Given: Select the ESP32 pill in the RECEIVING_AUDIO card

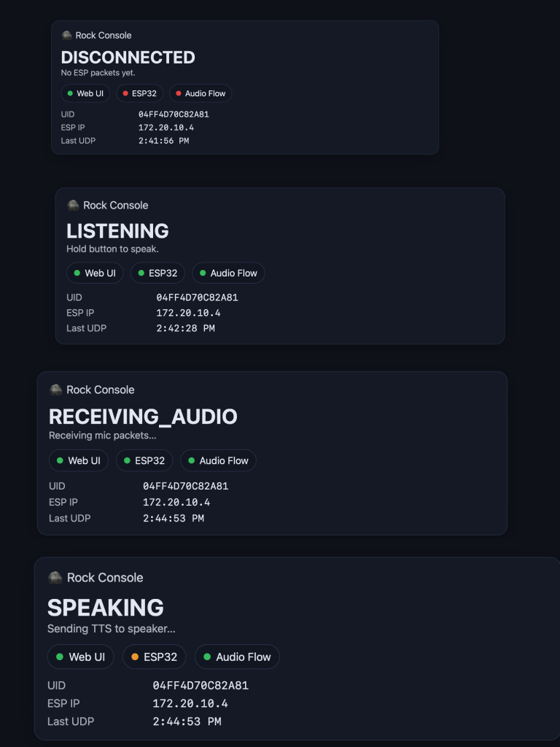Looking at the screenshot, I should (x=144, y=460).
